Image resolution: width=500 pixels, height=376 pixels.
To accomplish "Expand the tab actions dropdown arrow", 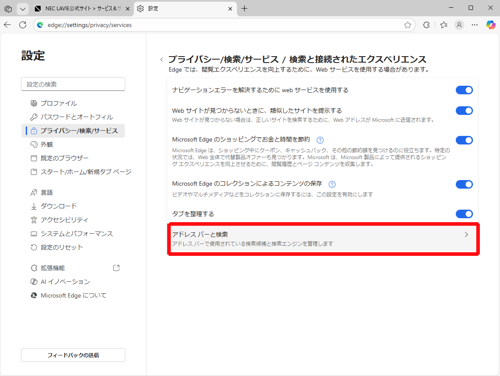I will [x=22, y=9].
